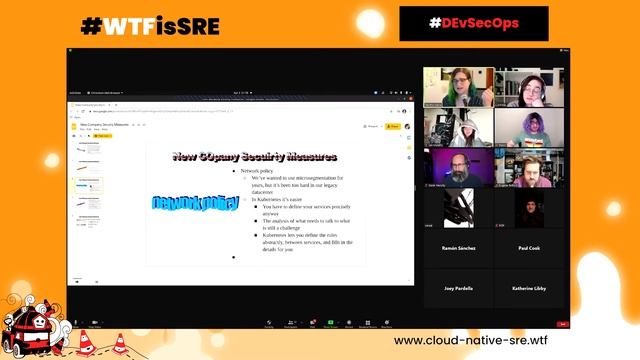The image size is (640, 360).
Task: Switch to grid view icon
Action: (x=97, y=282)
